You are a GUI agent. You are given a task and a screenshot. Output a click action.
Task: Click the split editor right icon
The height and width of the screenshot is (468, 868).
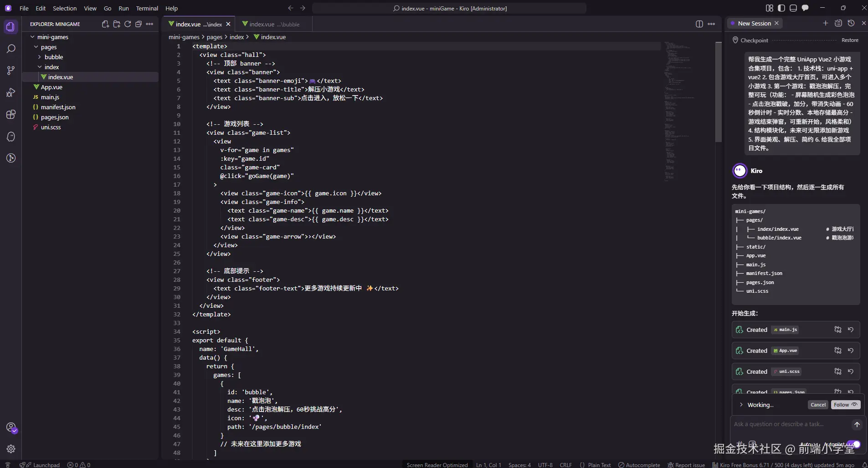click(x=699, y=24)
